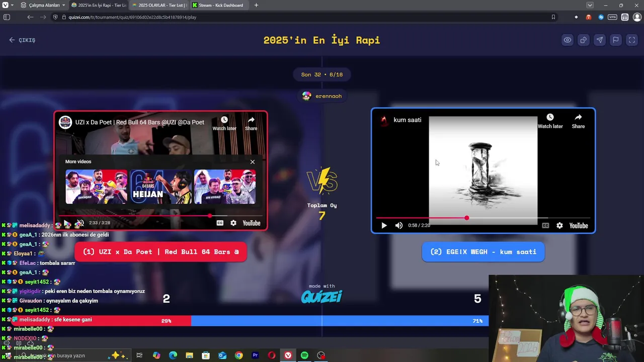Viewport: 644px width, 362px height.
Task: Open settings gear on kum saati video
Action: [x=559, y=226]
